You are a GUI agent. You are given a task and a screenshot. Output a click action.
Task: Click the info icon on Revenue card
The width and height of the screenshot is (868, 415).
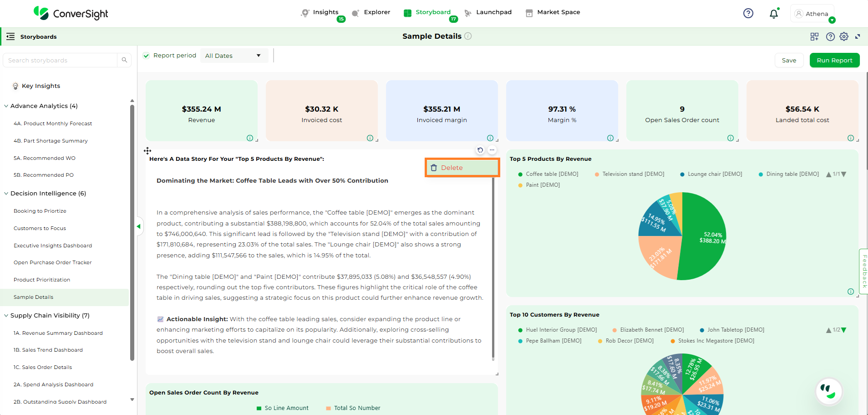[x=250, y=138]
